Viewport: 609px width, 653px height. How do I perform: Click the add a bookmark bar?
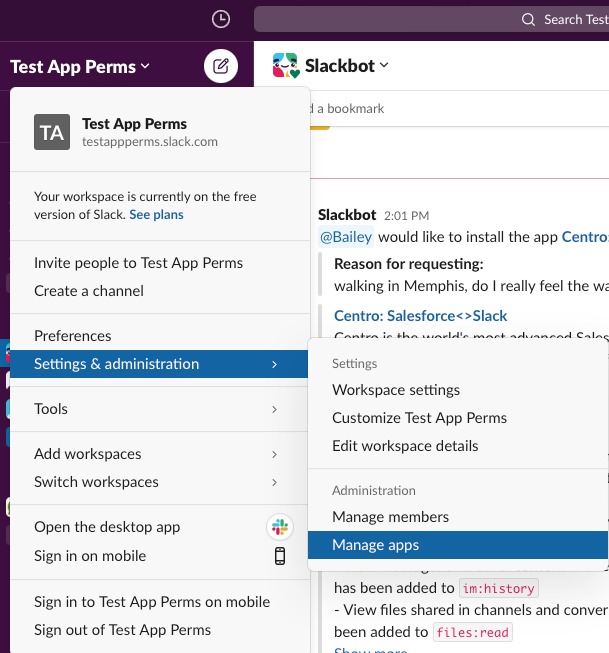[x=347, y=109]
